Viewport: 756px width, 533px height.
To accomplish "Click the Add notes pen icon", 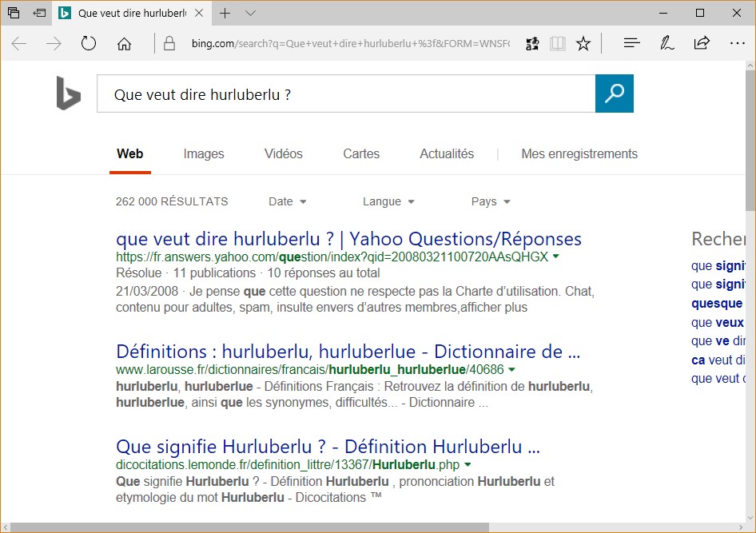I will 666,44.
